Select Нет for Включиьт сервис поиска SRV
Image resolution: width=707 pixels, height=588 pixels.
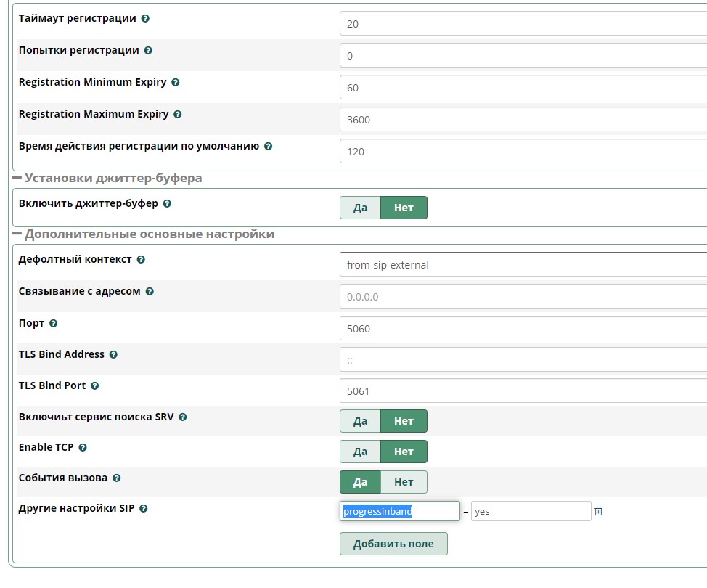click(x=404, y=421)
